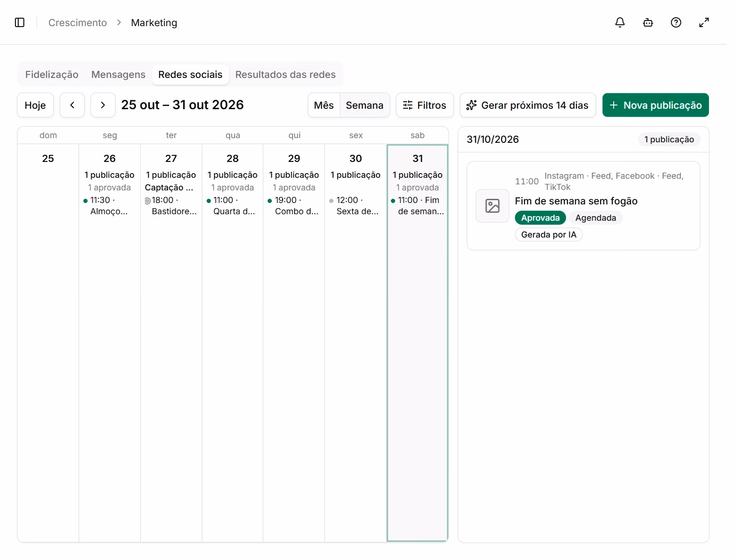
Task: Switch to the Mês view
Action: pos(324,105)
